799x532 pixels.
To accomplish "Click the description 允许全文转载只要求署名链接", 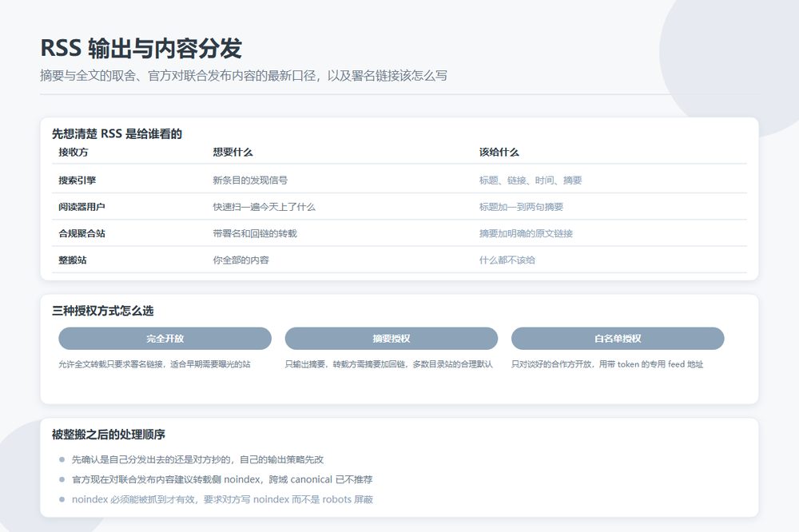I will point(154,363).
